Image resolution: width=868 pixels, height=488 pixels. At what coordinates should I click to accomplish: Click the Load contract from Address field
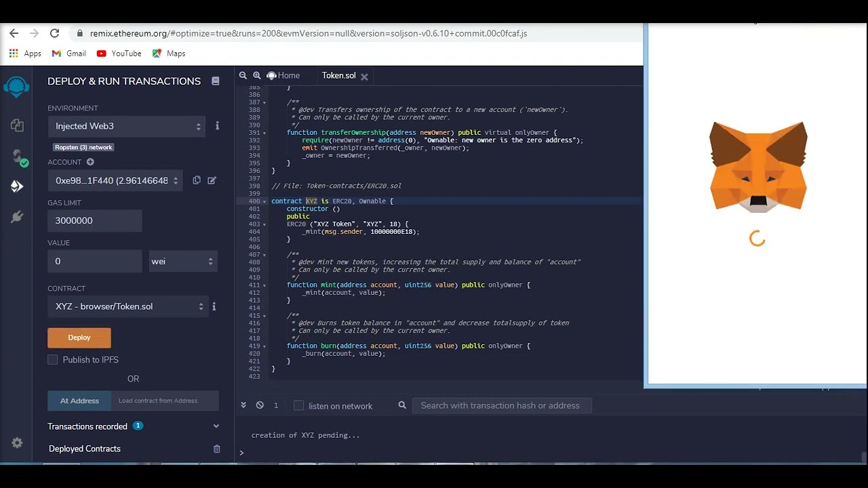pos(165,401)
